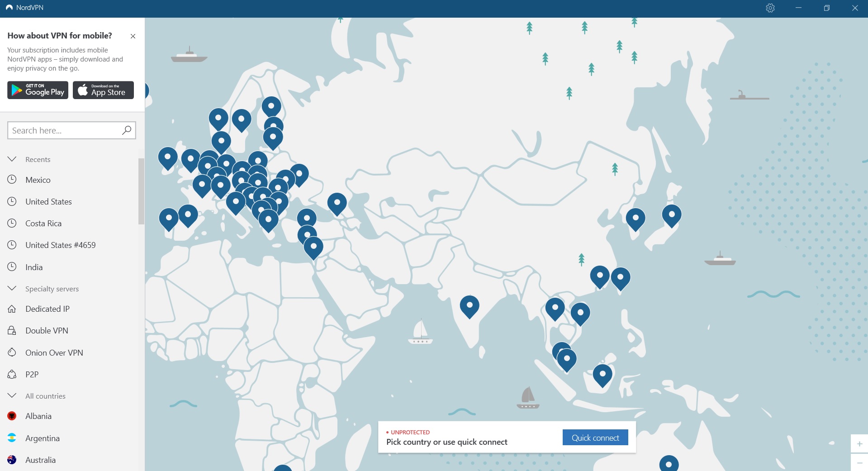Open the Google Play download badge
The width and height of the screenshot is (868, 471).
pos(38,90)
